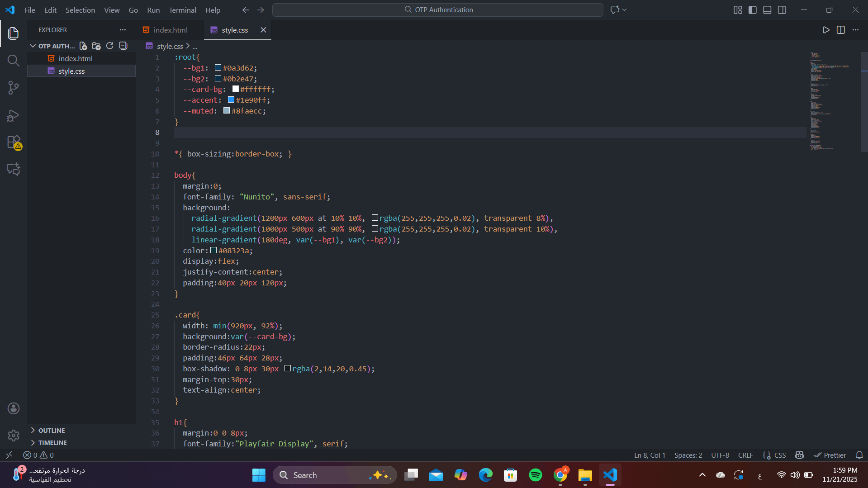
Task: Refresh the Explorer file list
Action: point(109,46)
